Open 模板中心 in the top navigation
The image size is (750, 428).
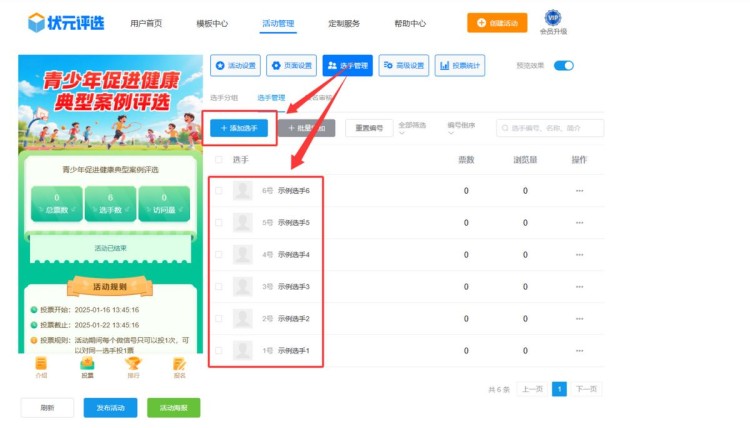(x=211, y=23)
